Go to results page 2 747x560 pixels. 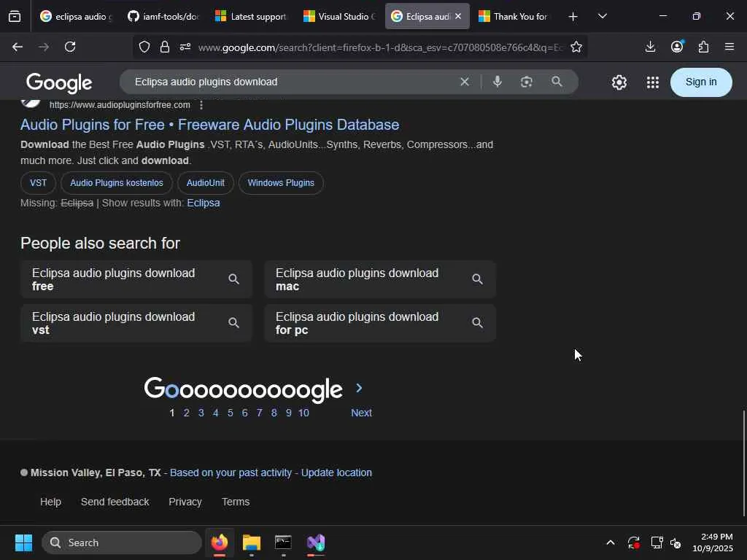tap(186, 413)
